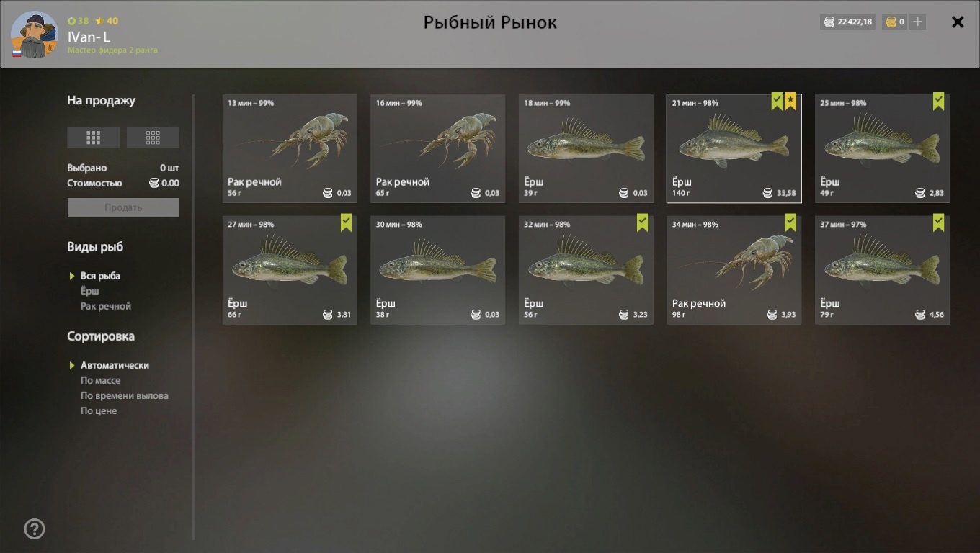
Task: Select the Вся рыба filter
Action: click(x=100, y=276)
